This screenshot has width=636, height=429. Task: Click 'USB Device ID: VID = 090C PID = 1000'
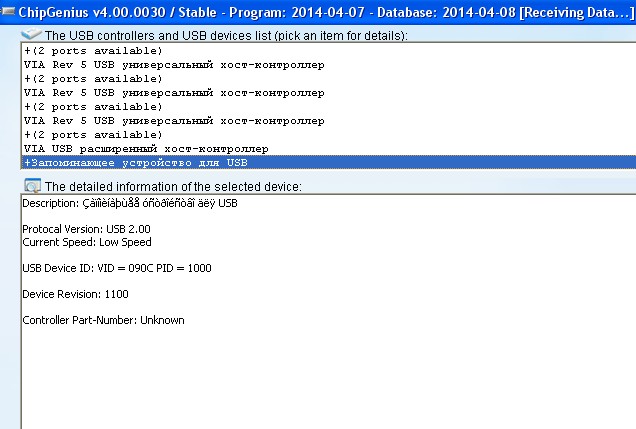point(117,268)
